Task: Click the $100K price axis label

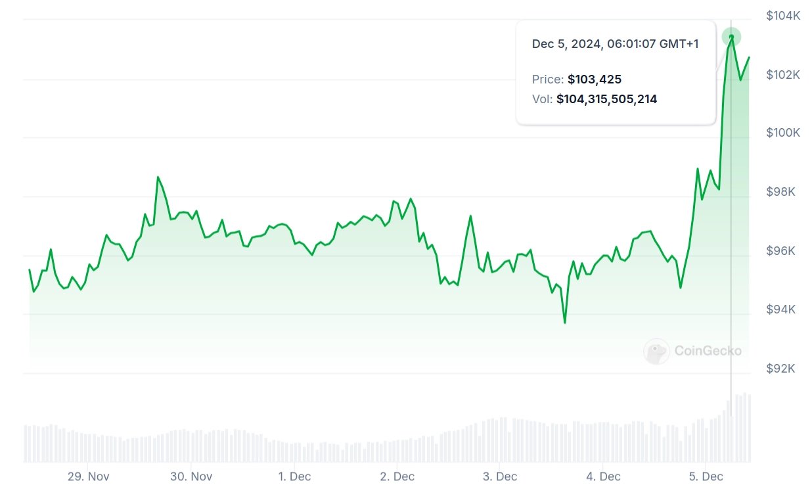Action: [x=782, y=133]
